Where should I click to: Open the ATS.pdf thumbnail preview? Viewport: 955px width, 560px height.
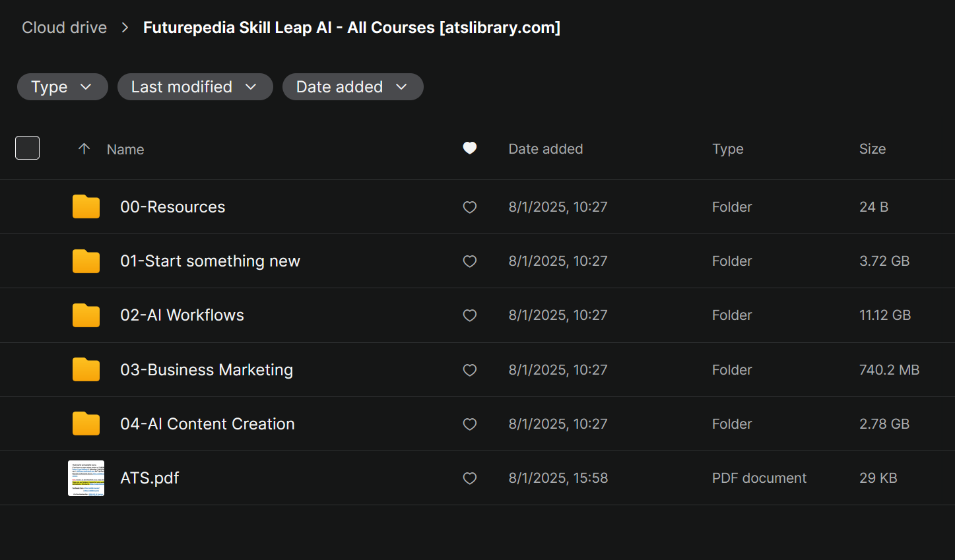(x=86, y=478)
